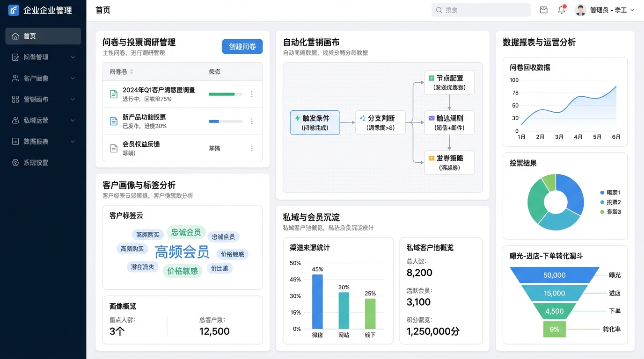
Task: Click the administrator avatar picture
Action: tap(580, 10)
